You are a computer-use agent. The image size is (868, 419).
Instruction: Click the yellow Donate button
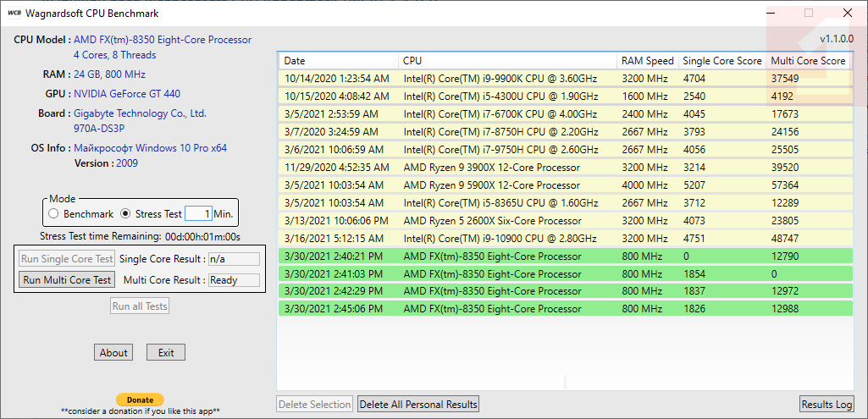140,400
